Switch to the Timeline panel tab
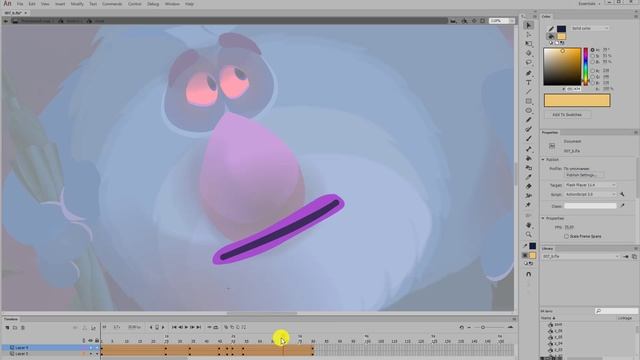Image resolution: width=640 pixels, height=360 pixels. [11, 319]
